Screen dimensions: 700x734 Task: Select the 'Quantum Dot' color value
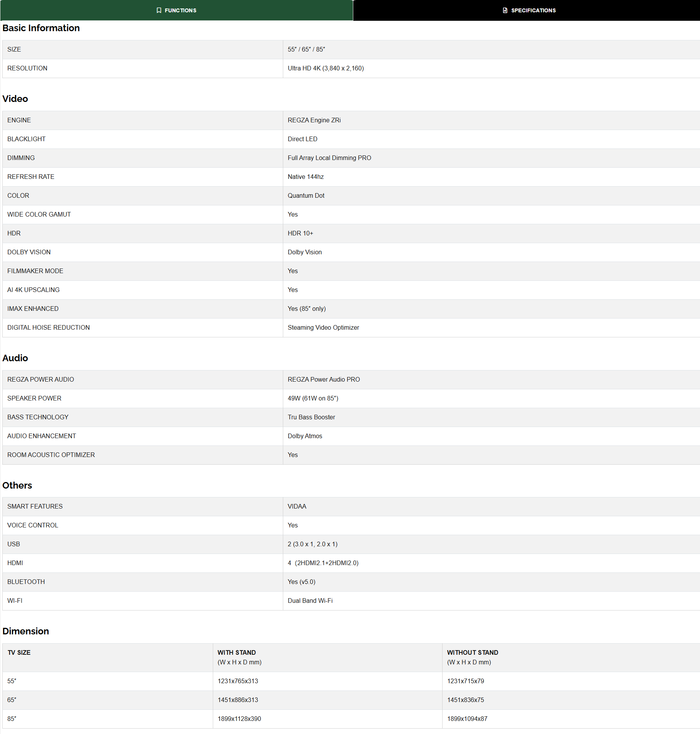[x=306, y=195]
